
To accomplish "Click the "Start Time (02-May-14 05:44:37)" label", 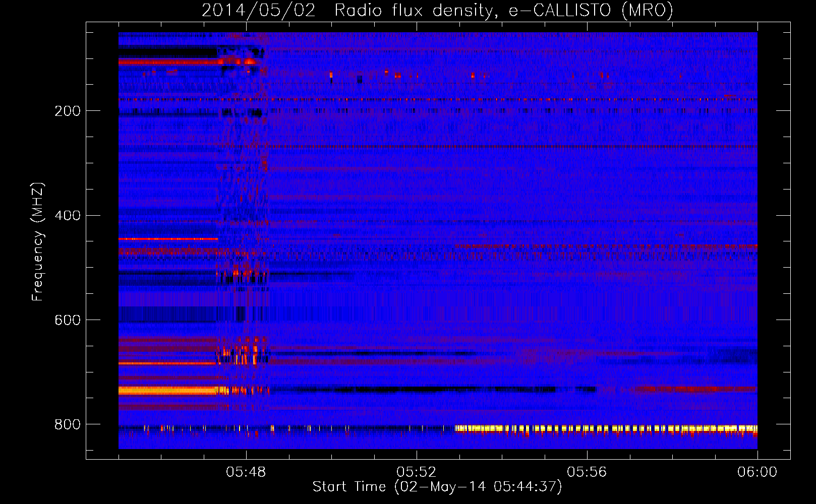I will 437,487.
